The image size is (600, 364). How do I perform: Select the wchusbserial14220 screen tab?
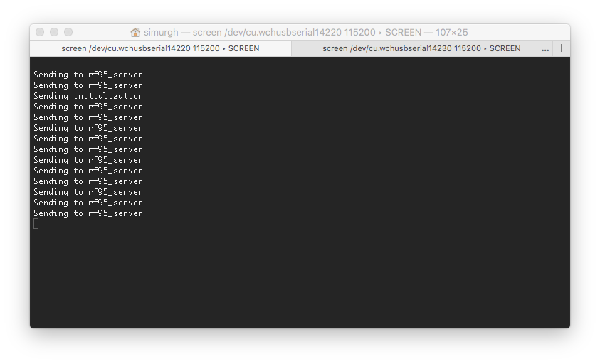tap(160, 48)
